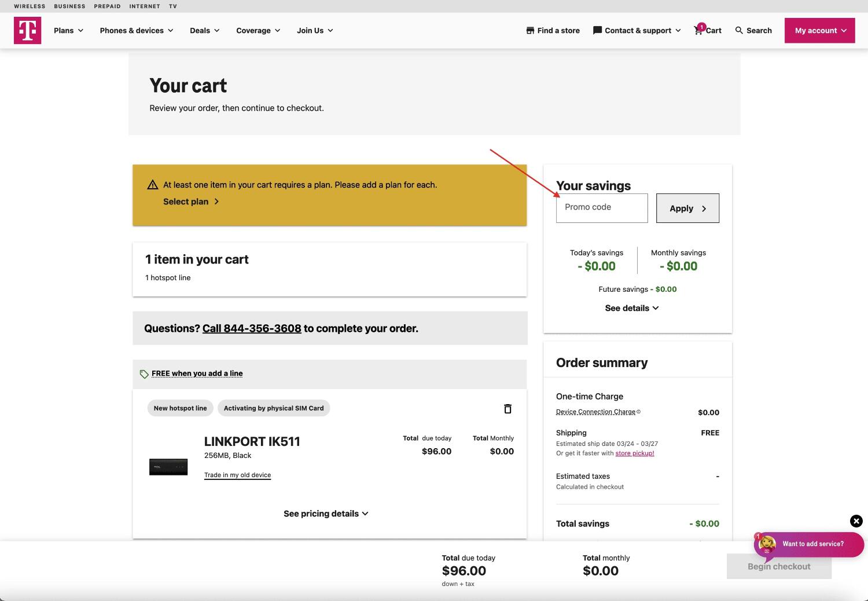This screenshot has width=868, height=601.
Task: Switch to Wireless top tab
Action: click(x=30, y=6)
